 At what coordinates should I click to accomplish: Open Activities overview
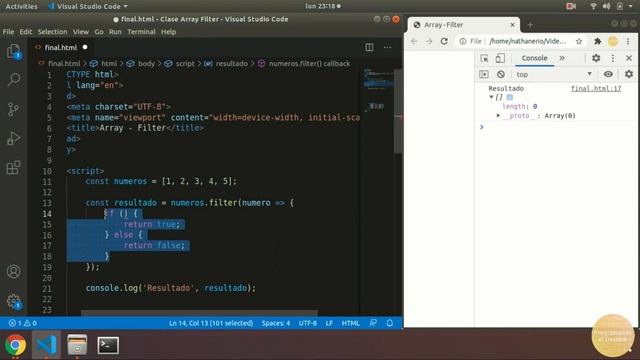point(21,6)
